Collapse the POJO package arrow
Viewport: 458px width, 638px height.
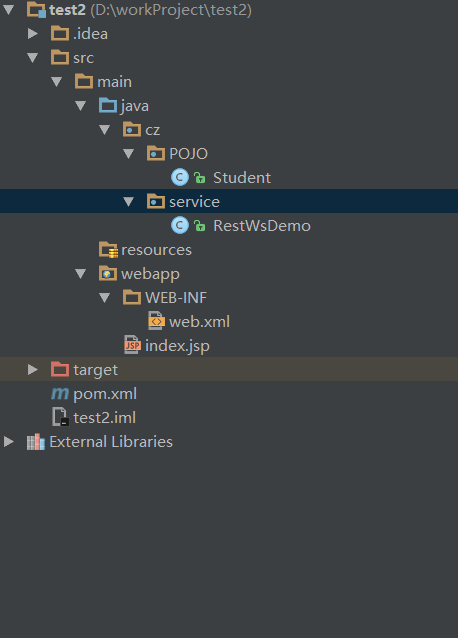(x=129, y=154)
